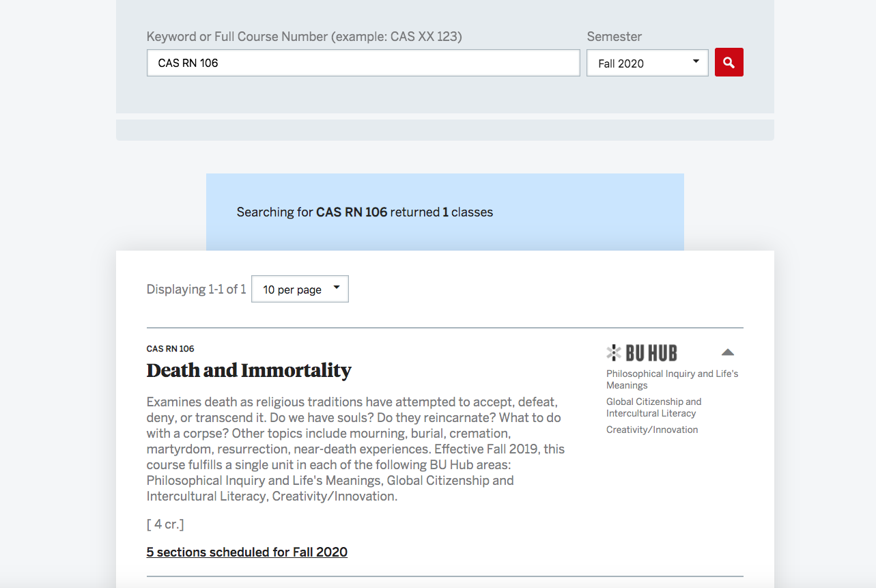
Task: Click the Keyword or Full Course Number label
Action: coord(304,37)
